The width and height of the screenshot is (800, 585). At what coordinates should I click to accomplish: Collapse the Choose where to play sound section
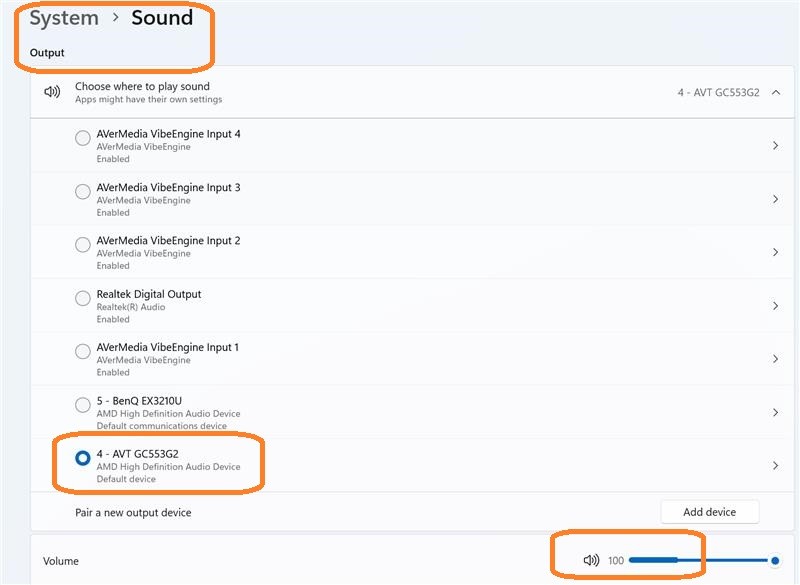776,92
